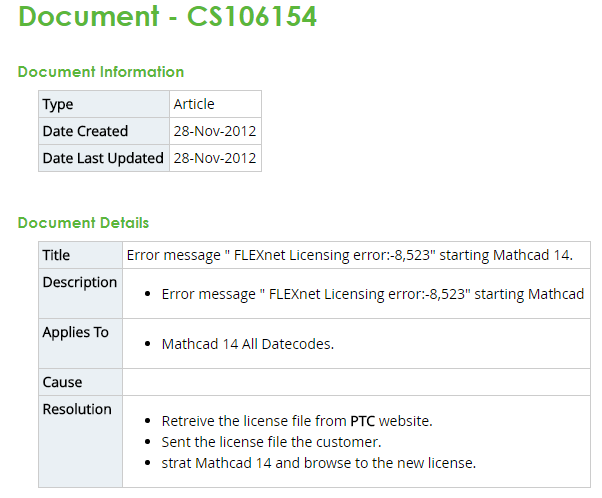Select the Date Last Updated label
The height and width of the screenshot is (498, 602).
point(103,158)
